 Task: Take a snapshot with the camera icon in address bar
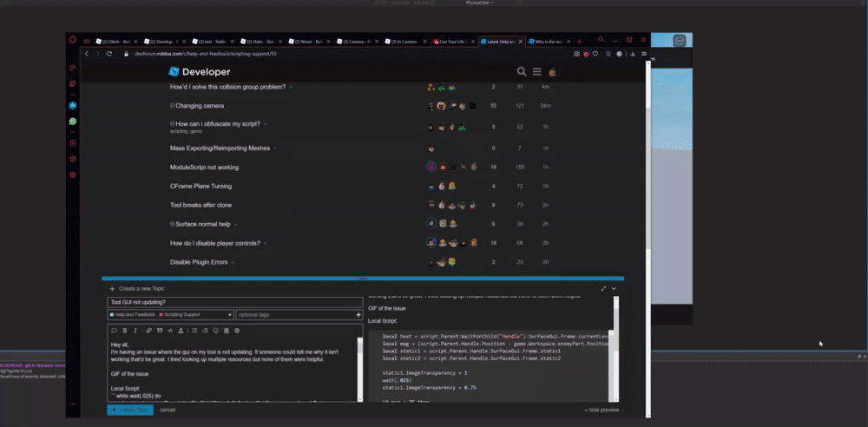tap(576, 54)
